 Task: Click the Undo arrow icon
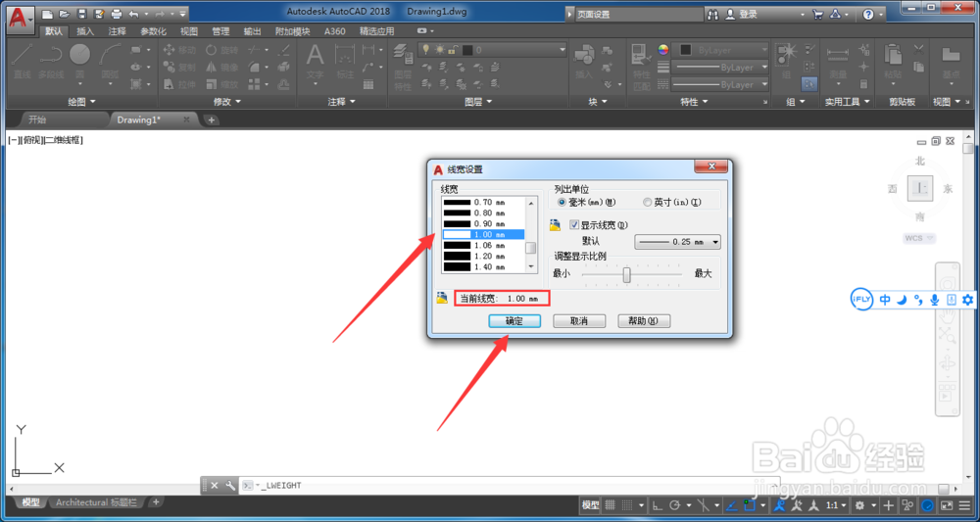click(x=133, y=14)
